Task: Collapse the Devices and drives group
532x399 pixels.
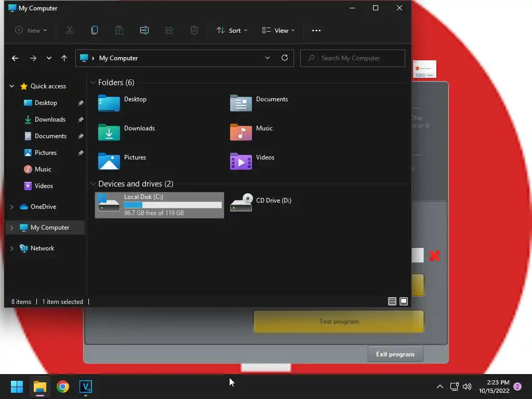Action: pos(93,184)
